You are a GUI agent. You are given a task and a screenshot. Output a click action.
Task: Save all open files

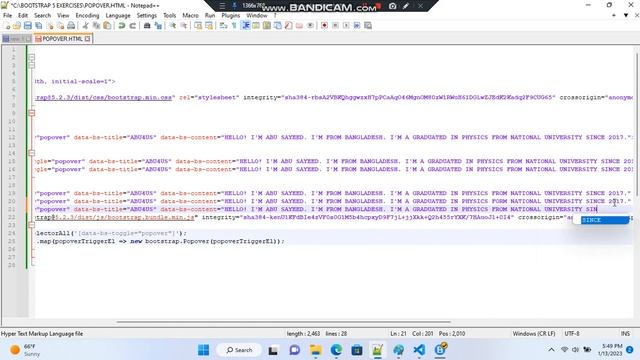pyautogui.click(x=39, y=26)
